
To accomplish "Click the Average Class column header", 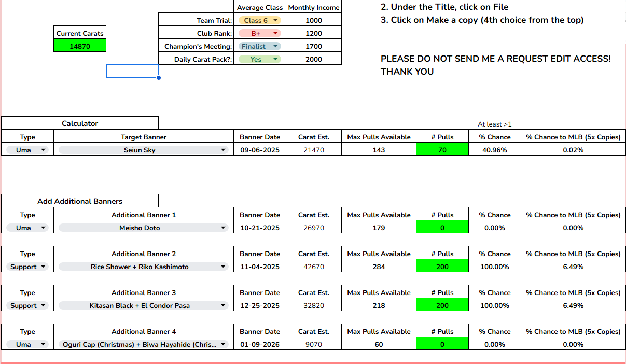I will tap(260, 7).
